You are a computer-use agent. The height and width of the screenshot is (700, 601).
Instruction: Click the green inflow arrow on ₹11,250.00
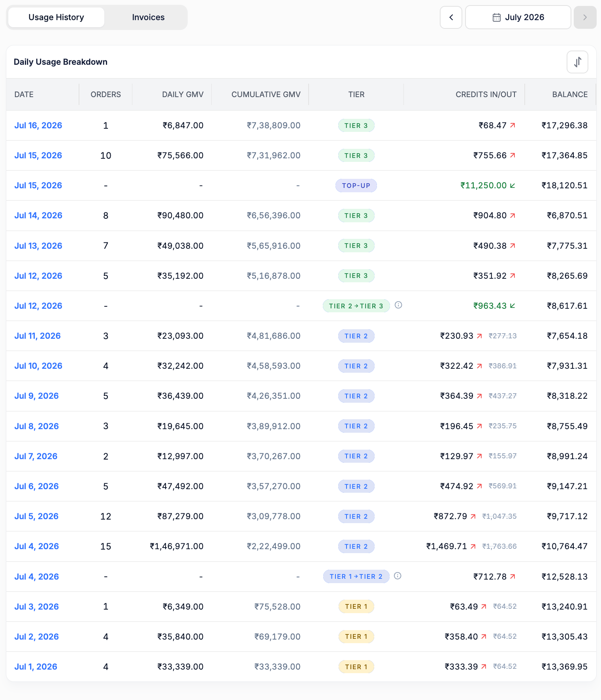512,186
